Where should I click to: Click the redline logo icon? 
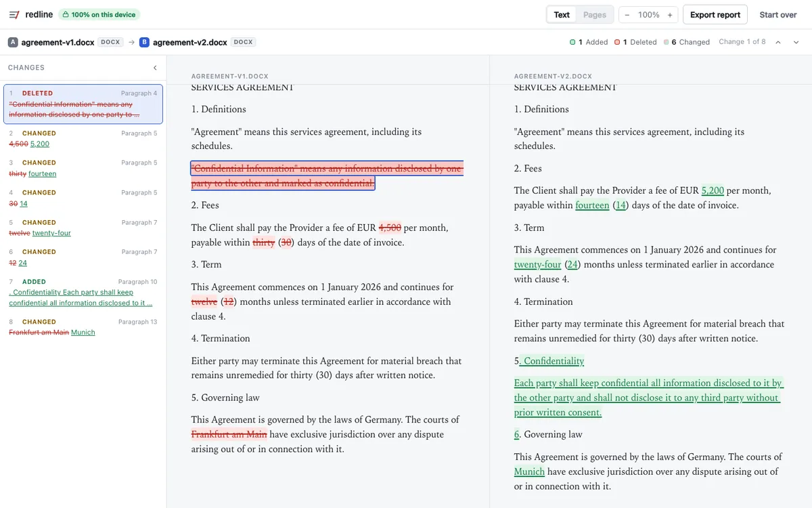(x=14, y=14)
